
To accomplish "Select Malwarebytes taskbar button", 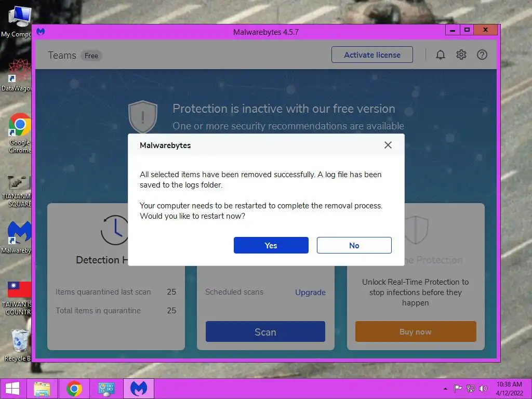I will tap(138, 389).
